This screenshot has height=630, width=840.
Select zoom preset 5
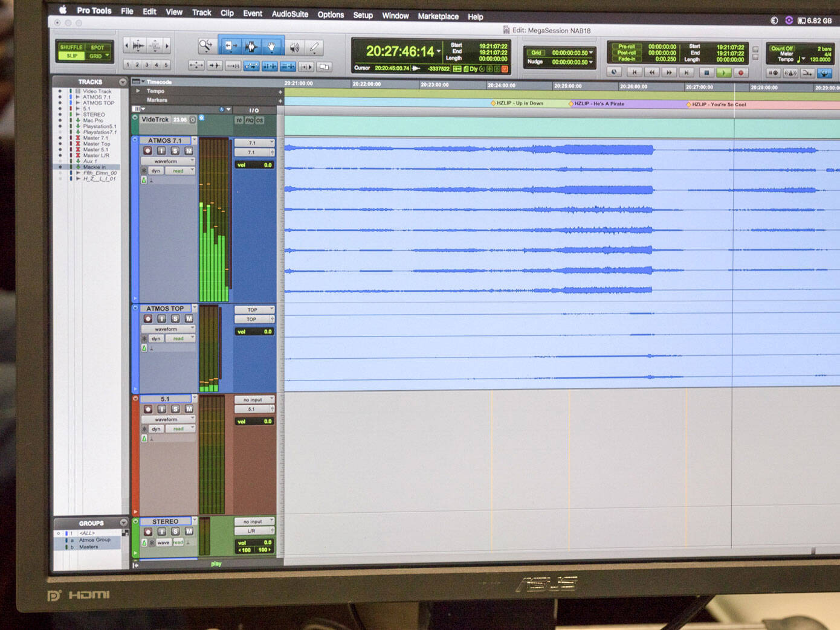click(x=166, y=65)
